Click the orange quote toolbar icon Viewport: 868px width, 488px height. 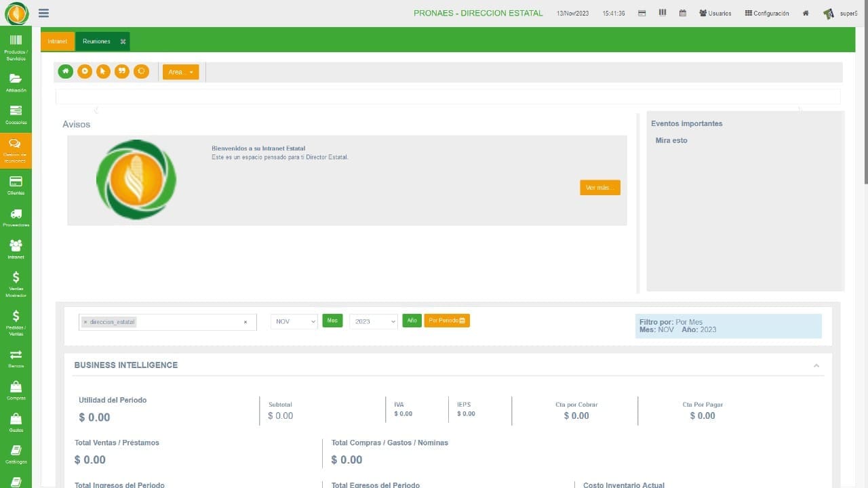[x=122, y=71]
